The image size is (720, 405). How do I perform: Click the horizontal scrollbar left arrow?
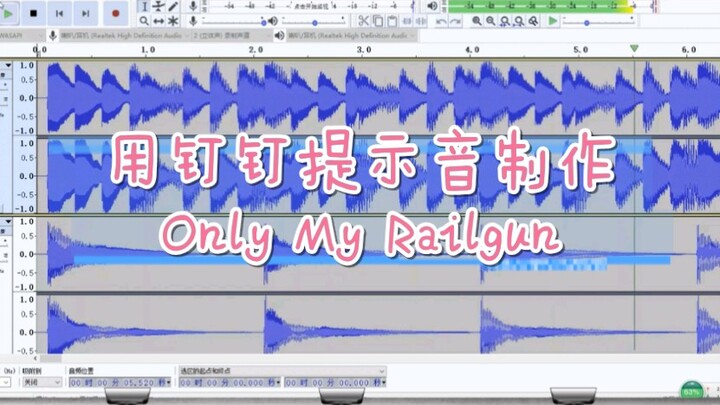35,358
